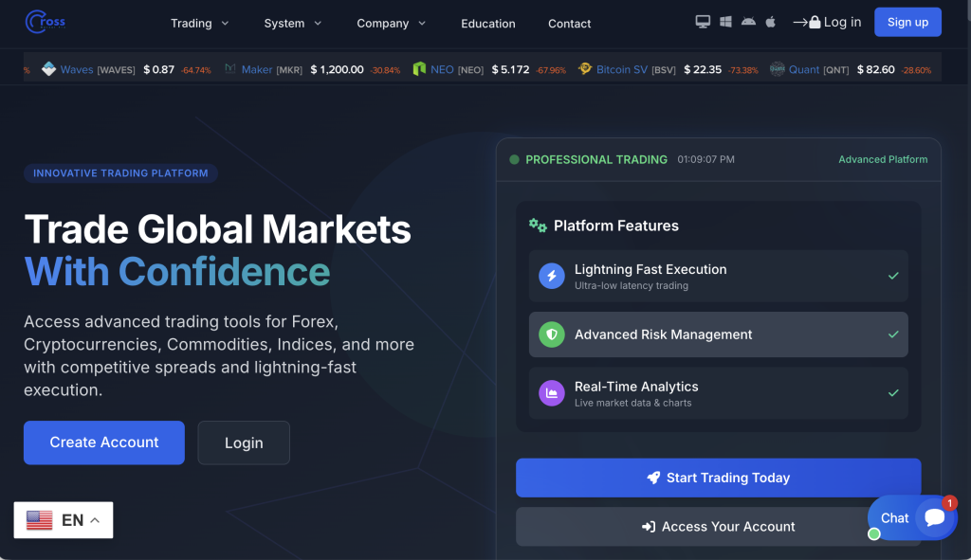The height and width of the screenshot is (560, 971).
Task: Open the Education menu item
Action: [487, 24]
